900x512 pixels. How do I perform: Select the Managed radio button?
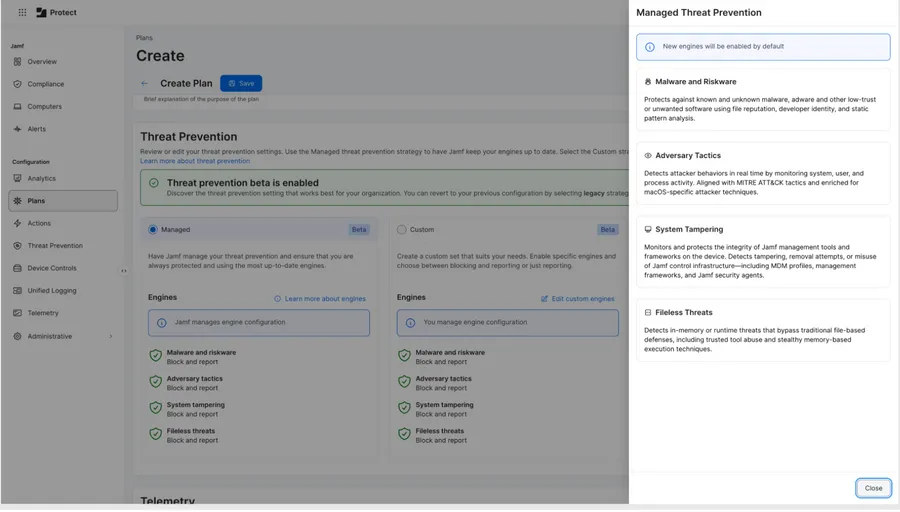[153, 230]
